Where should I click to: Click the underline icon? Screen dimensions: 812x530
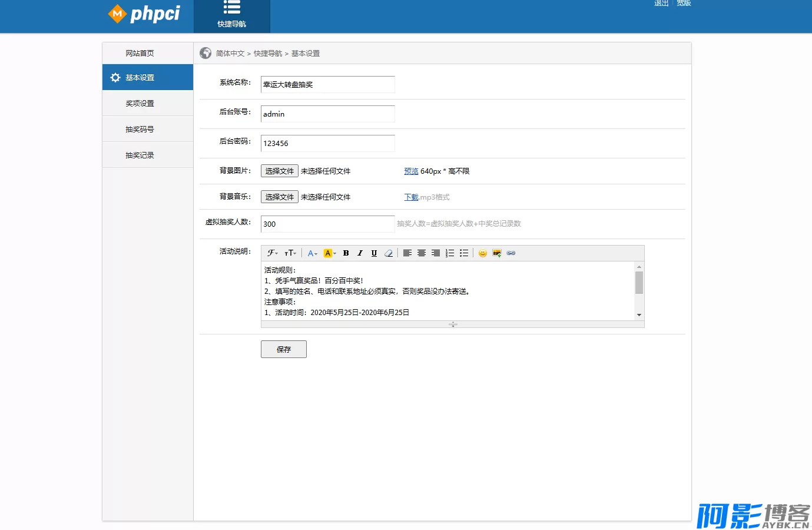point(374,253)
